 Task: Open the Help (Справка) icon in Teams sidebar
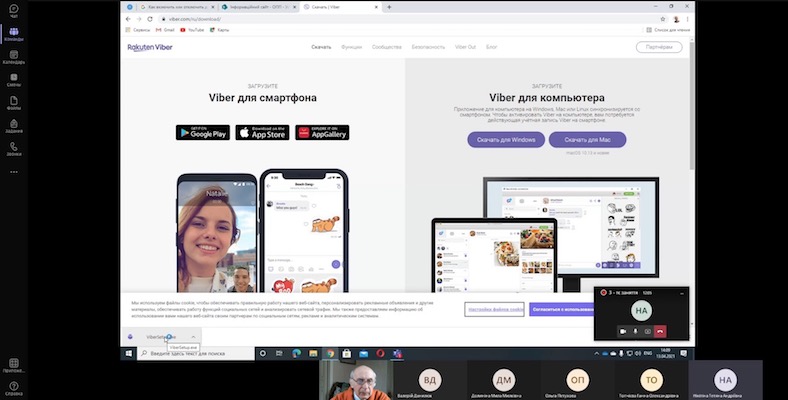(x=14, y=388)
